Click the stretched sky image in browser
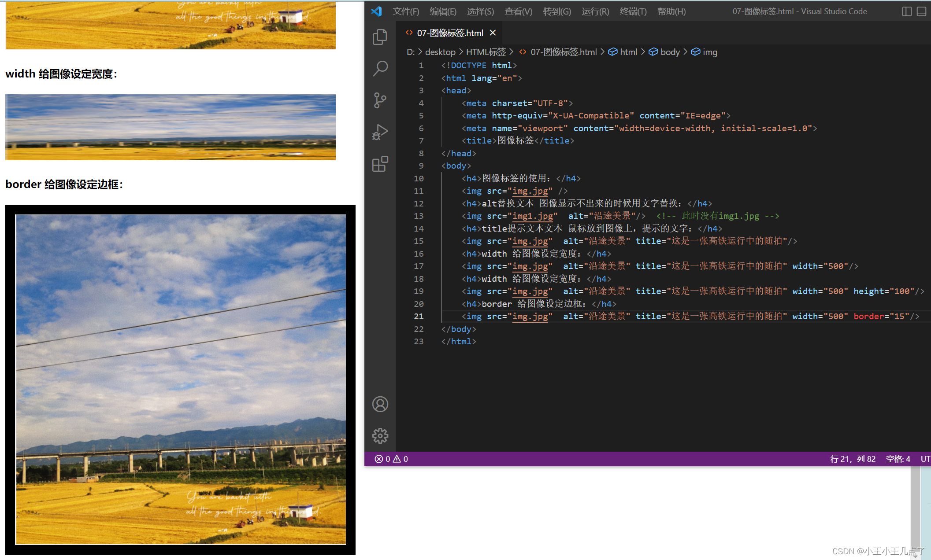The width and height of the screenshot is (931, 560). 171,127
